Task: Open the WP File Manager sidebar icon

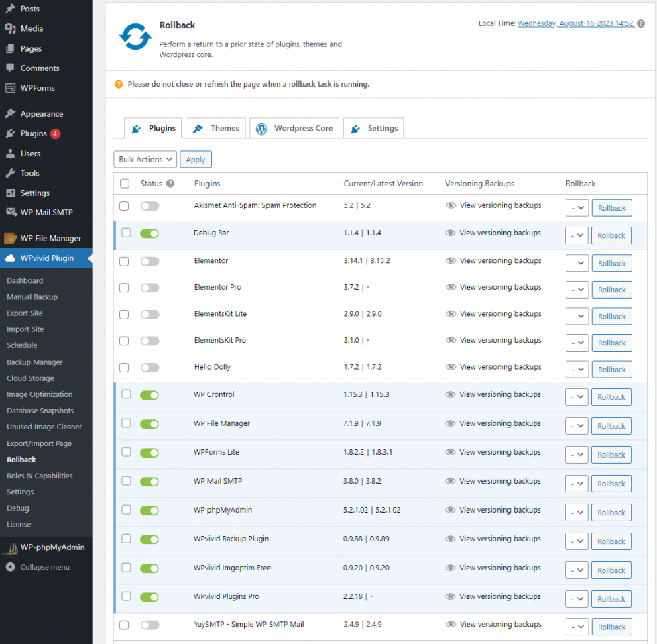Action: click(x=10, y=237)
